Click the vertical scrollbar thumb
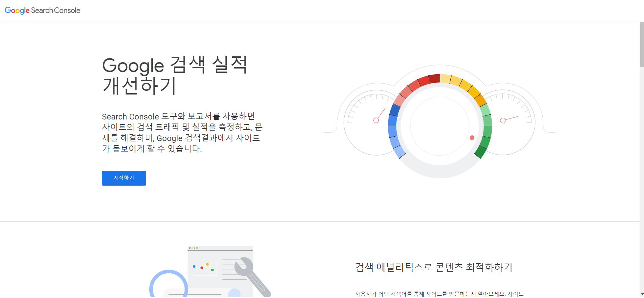Image resolution: width=644 pixels, height=298 pixels. pyautogui.click(x=642, y=45)
